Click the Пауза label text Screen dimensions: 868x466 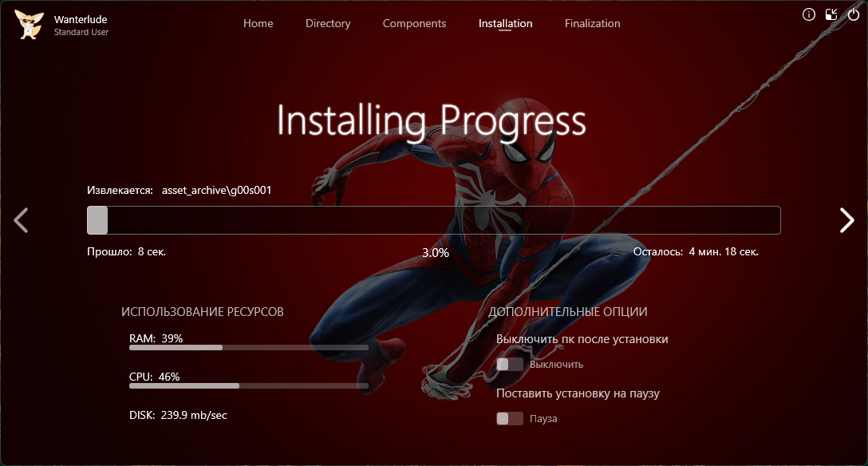click(543, 419)
